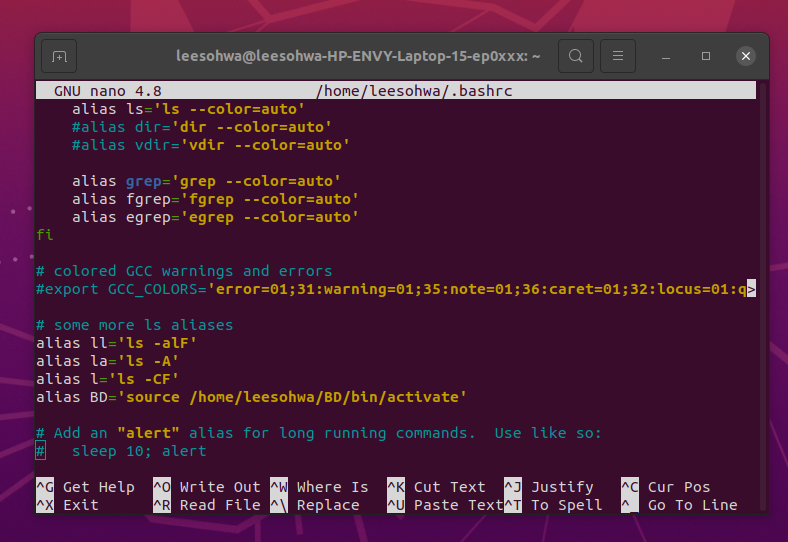788x542 pixels.
Task: Click the ^U Paste Text shortcut
Action: click(446, 505)
